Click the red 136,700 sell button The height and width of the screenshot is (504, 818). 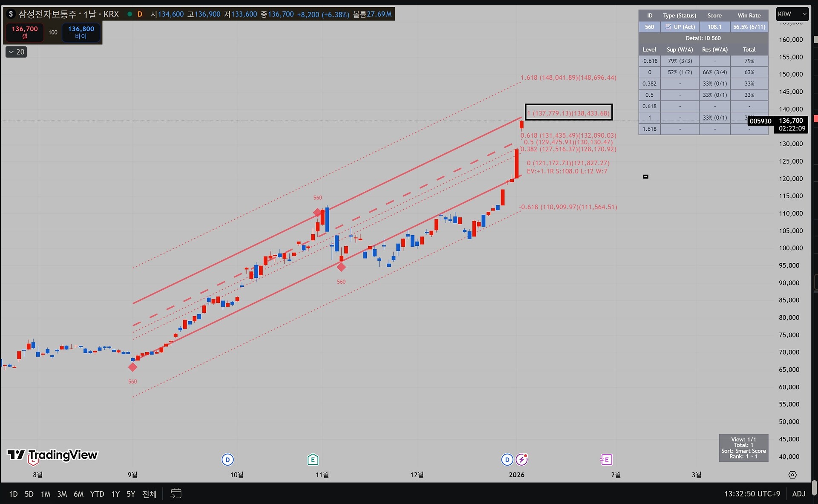click(x=25, y=32)
